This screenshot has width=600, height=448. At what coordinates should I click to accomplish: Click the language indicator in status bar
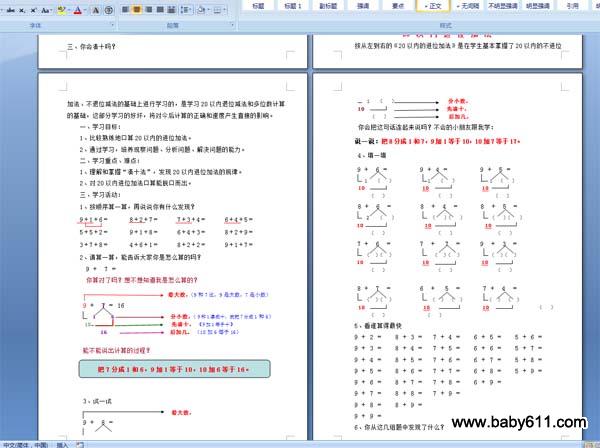coord(25,445)
